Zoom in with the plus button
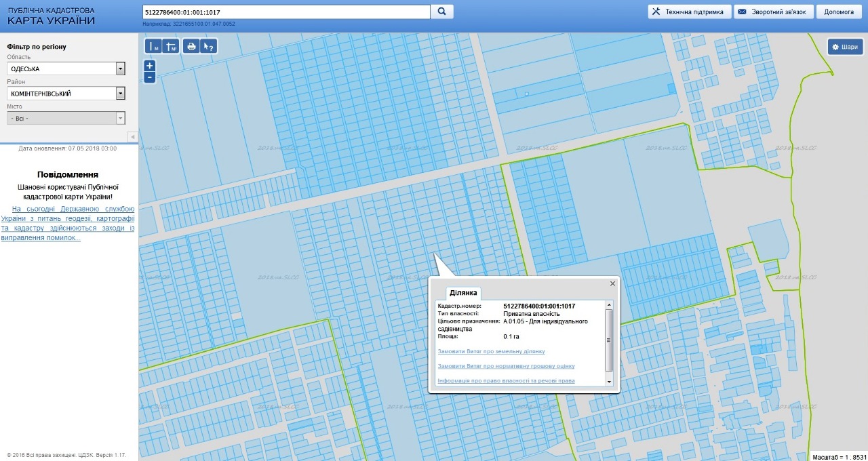Viewport: 868px width, 461px height. tap(150, 66)
